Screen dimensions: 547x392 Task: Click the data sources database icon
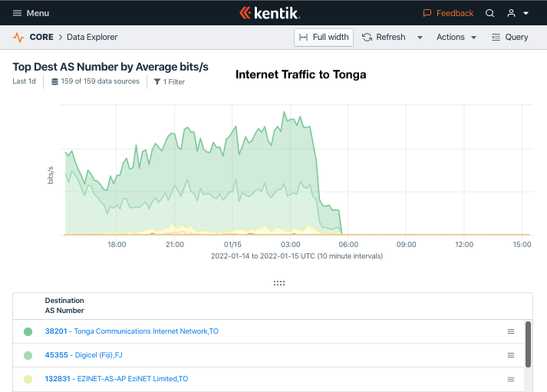click(x=54, y=81)
